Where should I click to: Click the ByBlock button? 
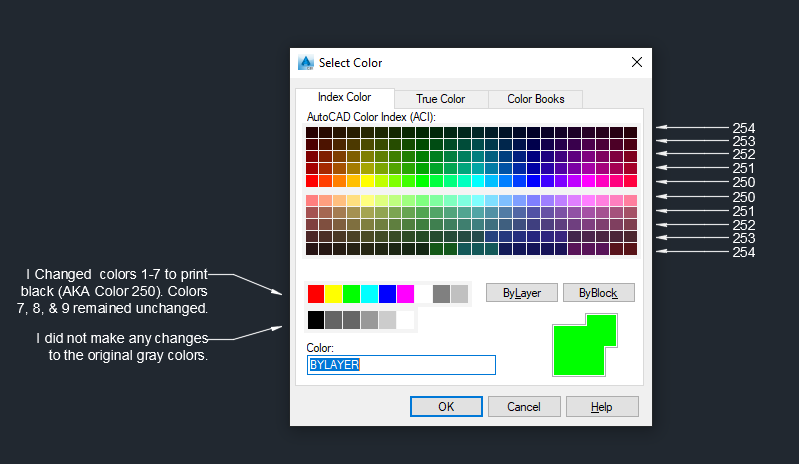coord(598,293)
